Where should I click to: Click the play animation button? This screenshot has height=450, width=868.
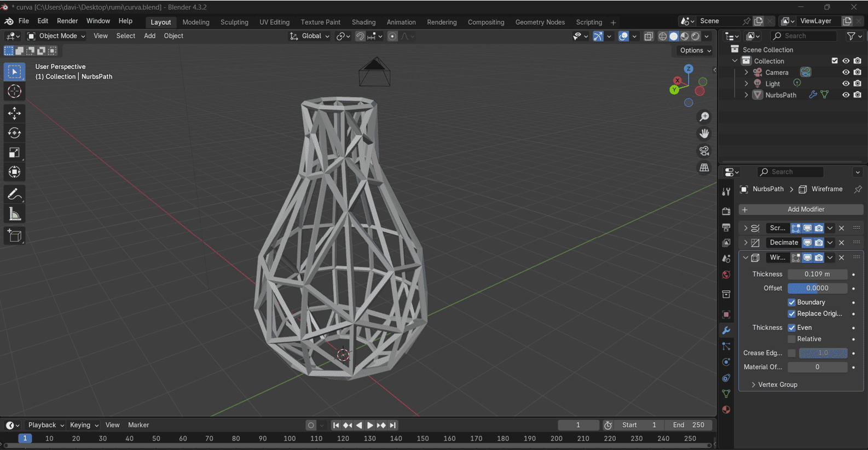(370, 425)
